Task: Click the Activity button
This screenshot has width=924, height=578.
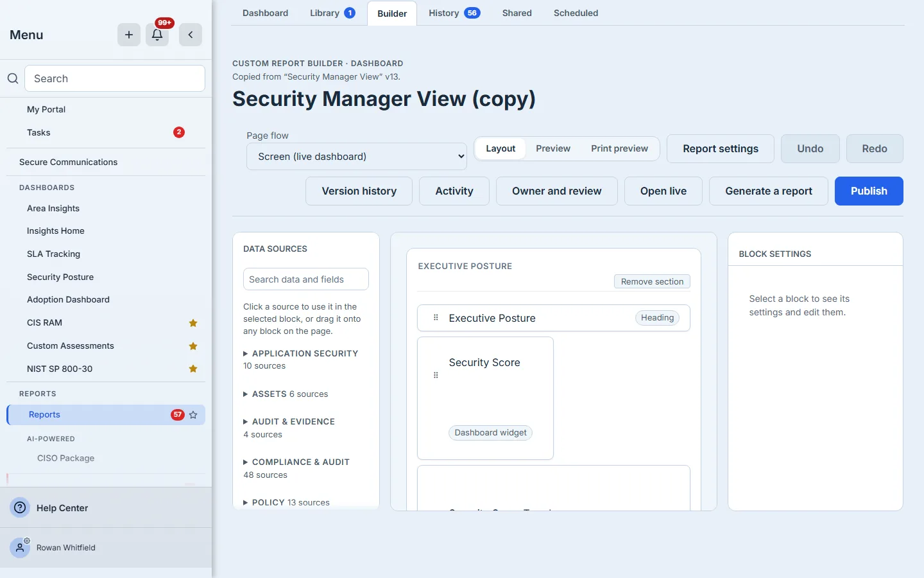Action: [x=454, y=191]
